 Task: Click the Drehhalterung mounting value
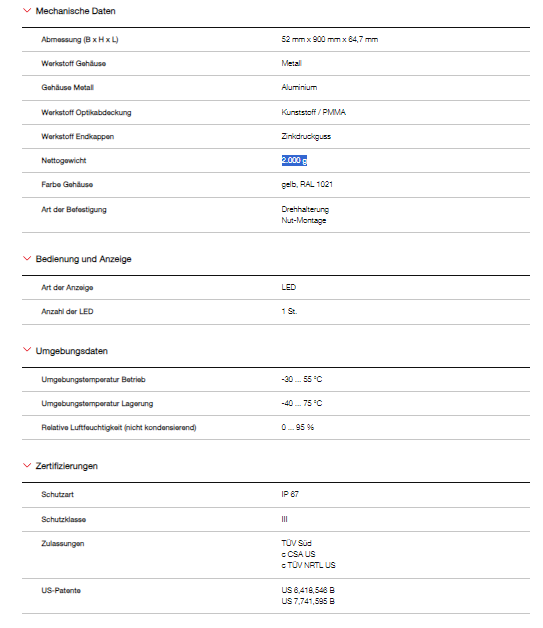[305, 209]
